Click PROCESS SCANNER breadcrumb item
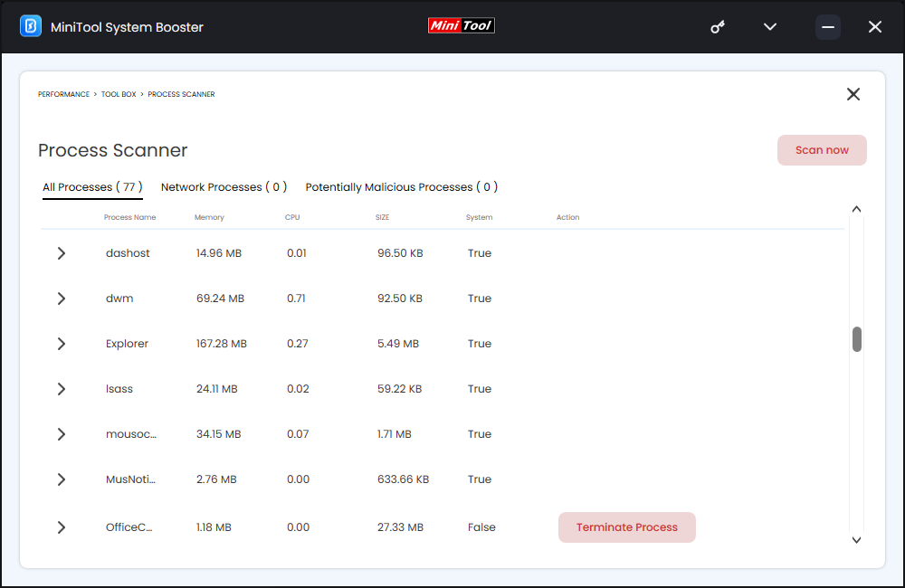Image resolution: width=905 pixels, height=588 pixels. pos(181,94)
